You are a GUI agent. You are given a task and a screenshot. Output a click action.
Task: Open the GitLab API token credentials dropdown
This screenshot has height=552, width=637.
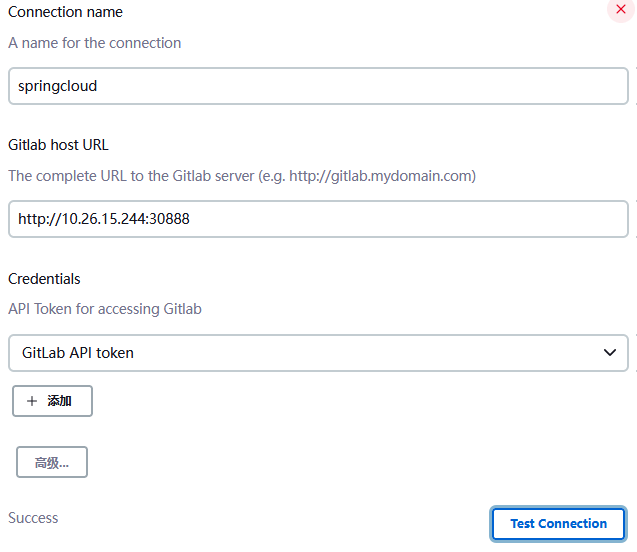[x=318, y=353]
